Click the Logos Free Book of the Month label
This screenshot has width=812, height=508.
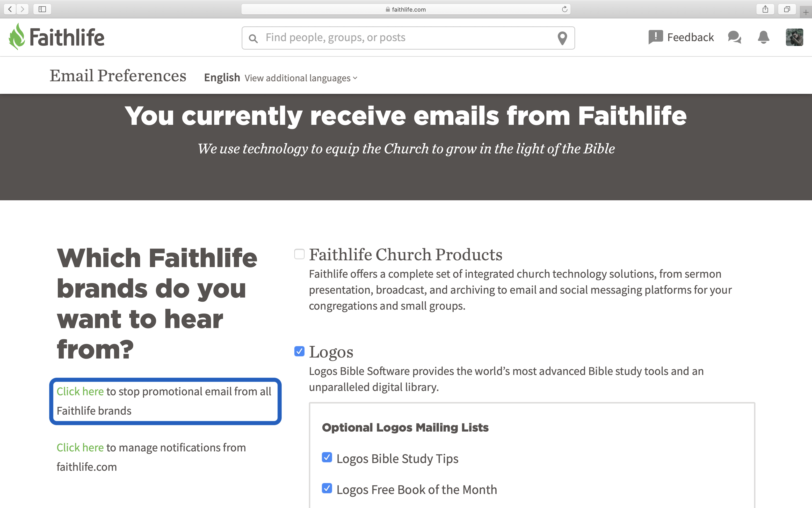coord(417,490)
